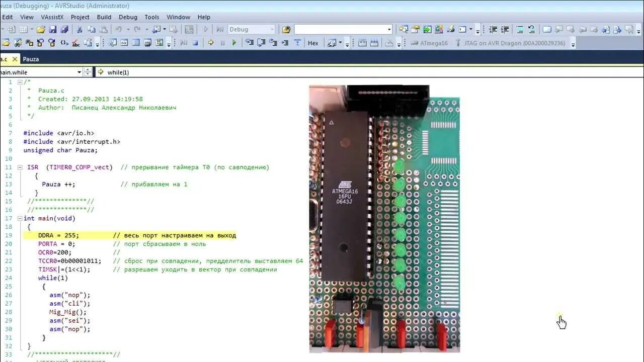Click the Start Debugging play arrow icon
This screenshot has height=362, width=644.
point(206,29)
